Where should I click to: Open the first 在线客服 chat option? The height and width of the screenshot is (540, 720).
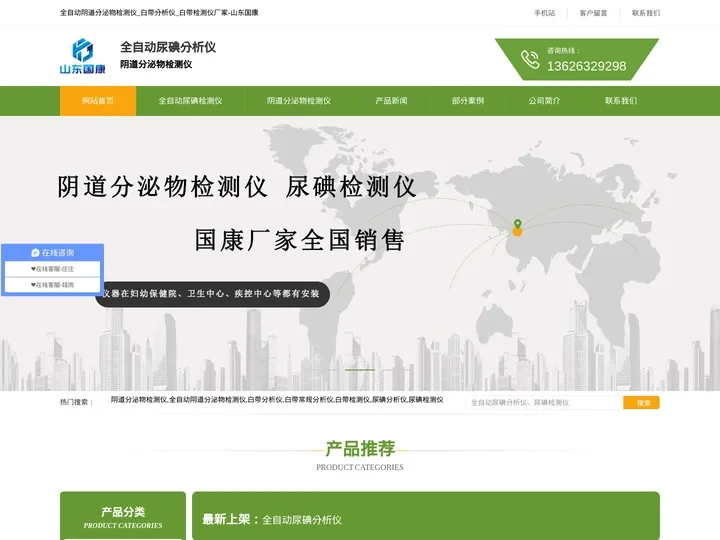pos(52,269)
